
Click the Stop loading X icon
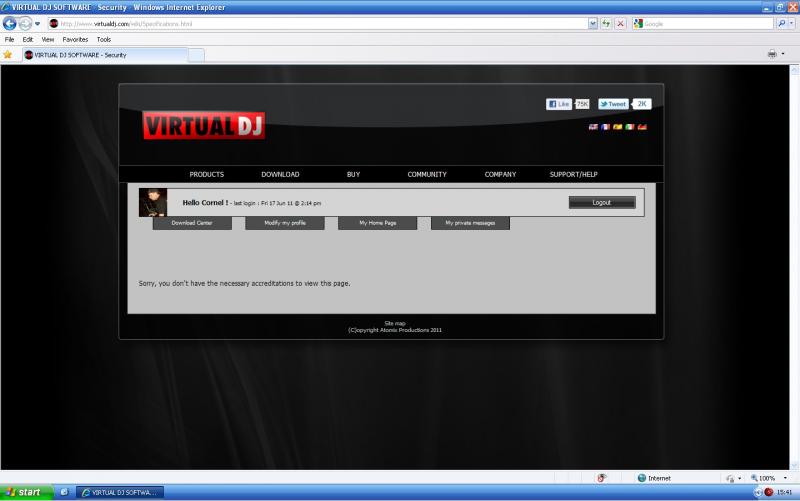[620, 23]
